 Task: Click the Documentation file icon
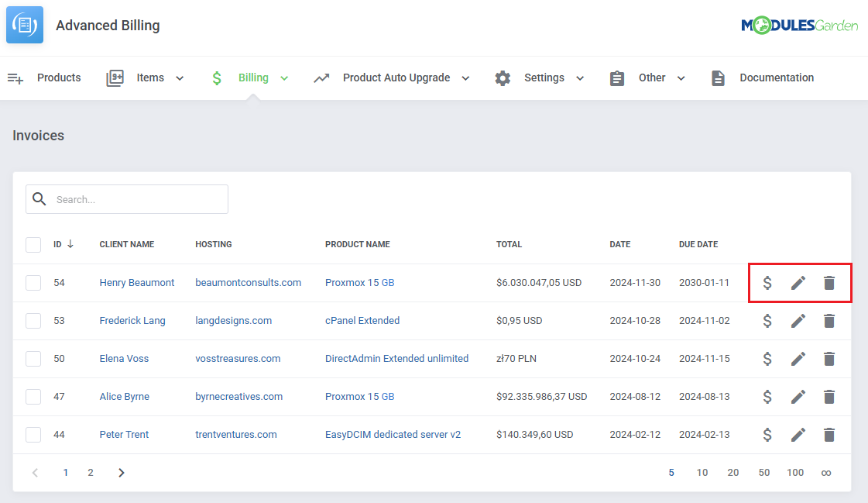(718, 78)
